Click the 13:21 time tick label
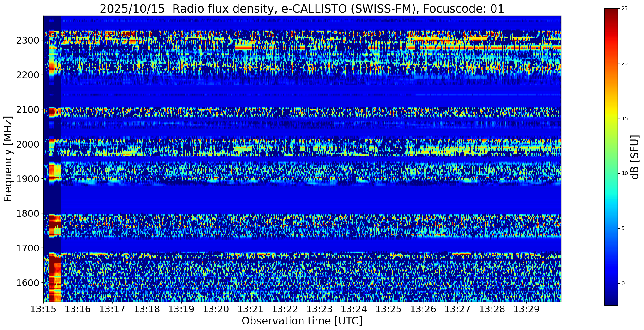 click(251, 309)
